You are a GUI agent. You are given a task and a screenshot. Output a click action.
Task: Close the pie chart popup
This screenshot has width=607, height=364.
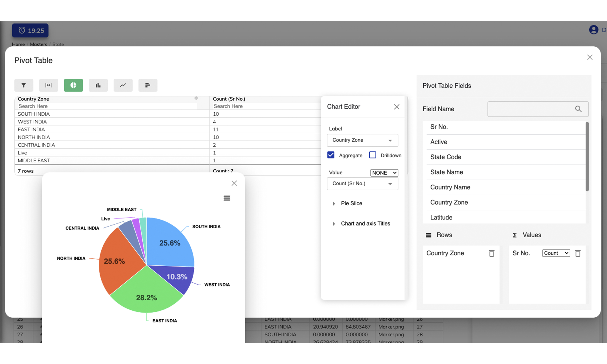234,183
